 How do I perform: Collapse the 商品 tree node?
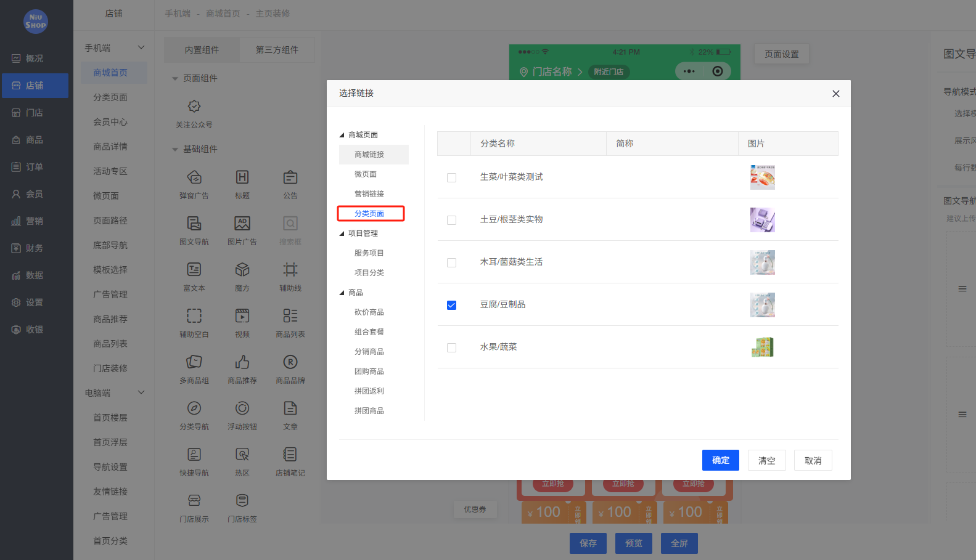click(x=342, y=293)
